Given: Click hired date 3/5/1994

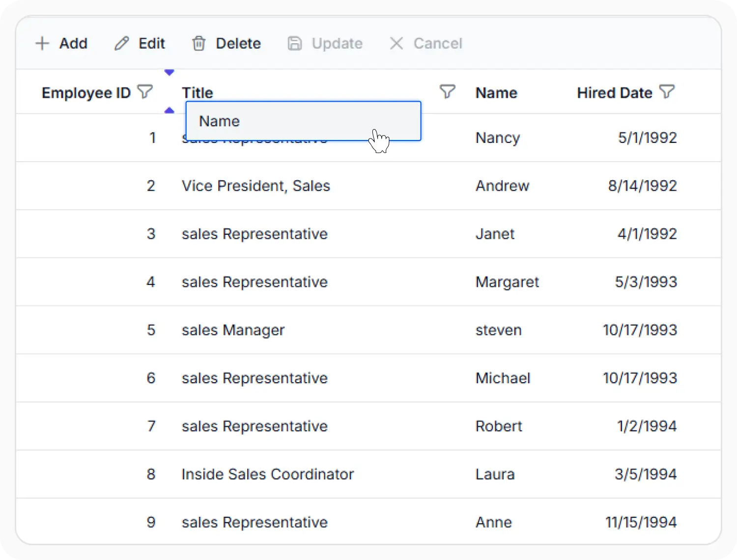Looking at the screenshot, I should point(646,475).
